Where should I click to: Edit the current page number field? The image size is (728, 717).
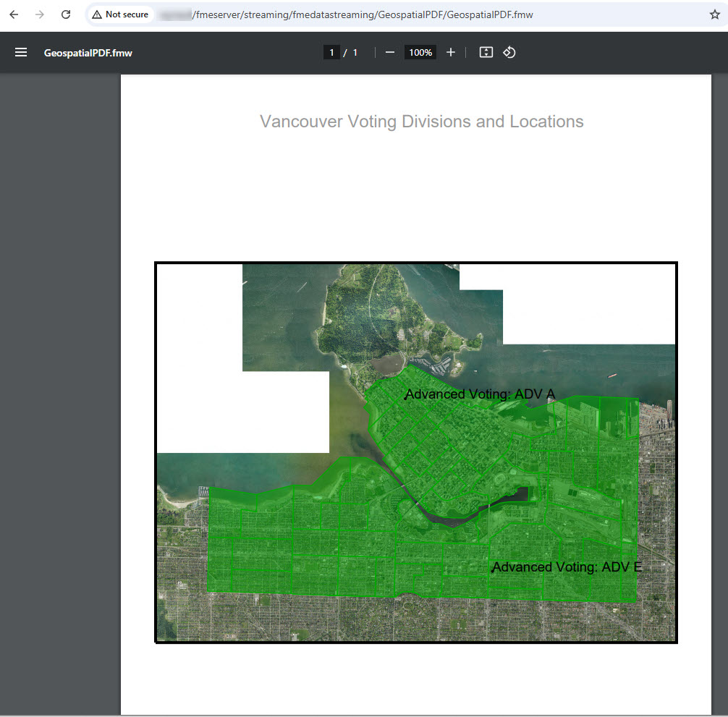(331, 52)
